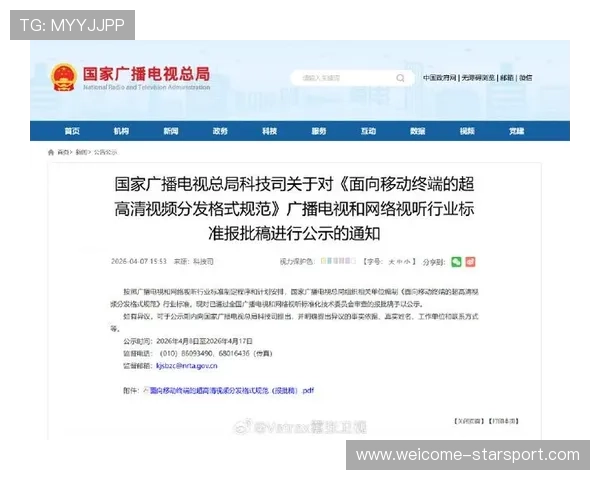600x480 pixels.
Task: Go to 首页 in the breadcrumb
Action: pyautogui.click(x=63, y=152)
